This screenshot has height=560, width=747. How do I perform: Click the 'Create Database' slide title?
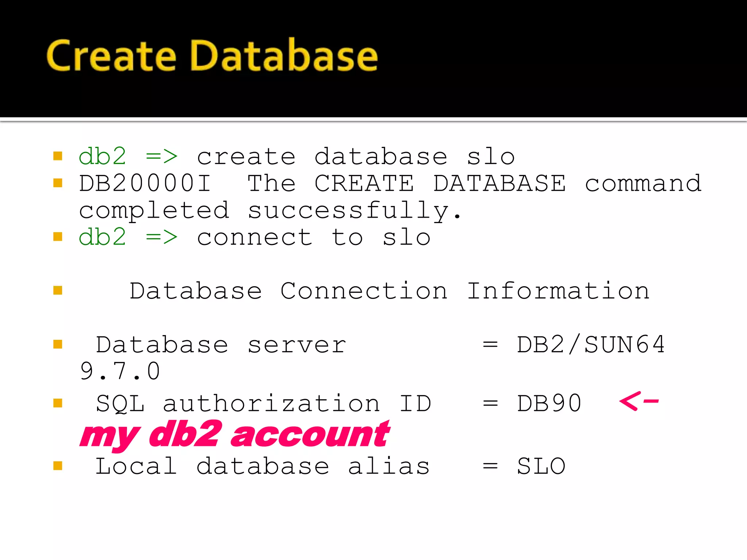click(x=212, y=55)
